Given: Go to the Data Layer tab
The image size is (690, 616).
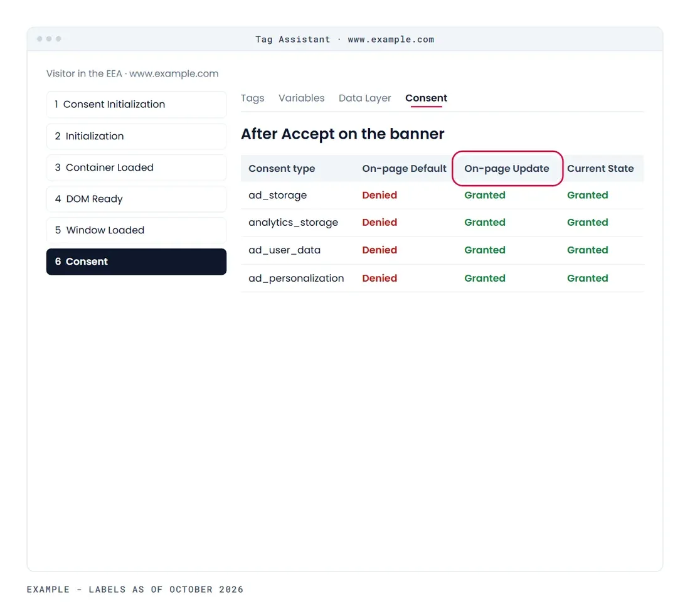Looking at the screenshot, I should click(x=365, y=98).
